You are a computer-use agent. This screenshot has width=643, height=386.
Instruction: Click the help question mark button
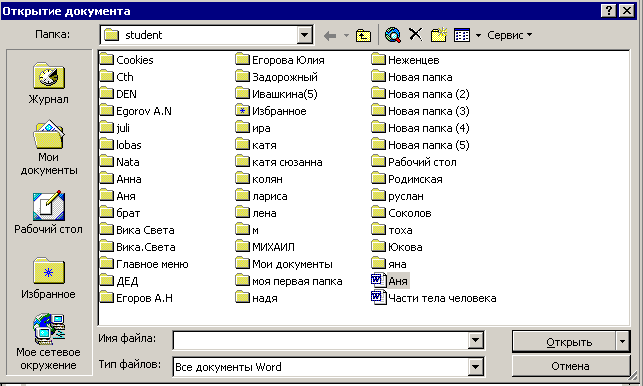[609, 11]
